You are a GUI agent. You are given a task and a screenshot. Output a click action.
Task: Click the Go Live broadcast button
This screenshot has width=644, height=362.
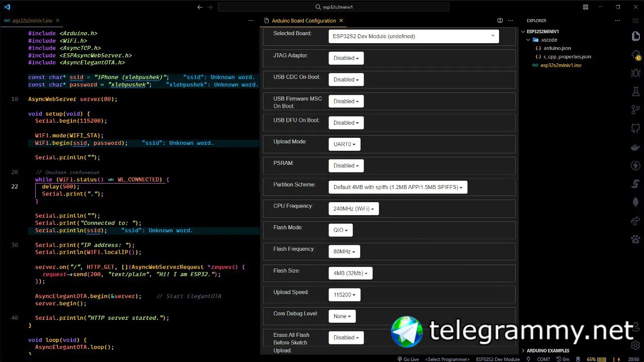(408, 359)
